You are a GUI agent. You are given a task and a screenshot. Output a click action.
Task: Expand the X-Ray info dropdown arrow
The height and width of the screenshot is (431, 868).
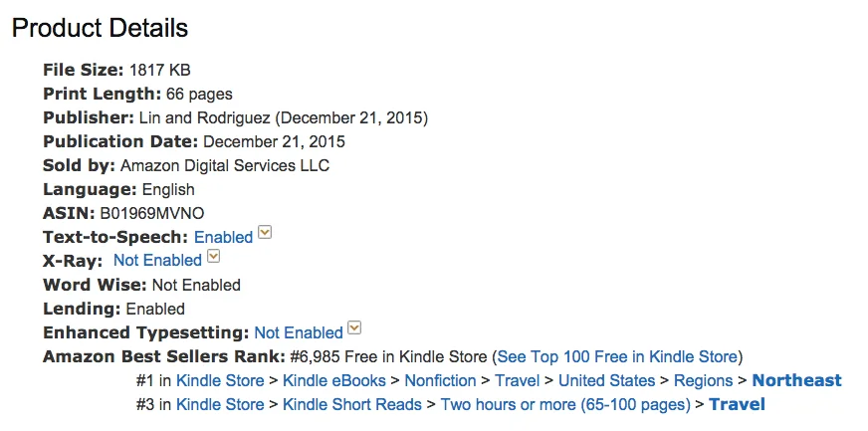point(213,256)
